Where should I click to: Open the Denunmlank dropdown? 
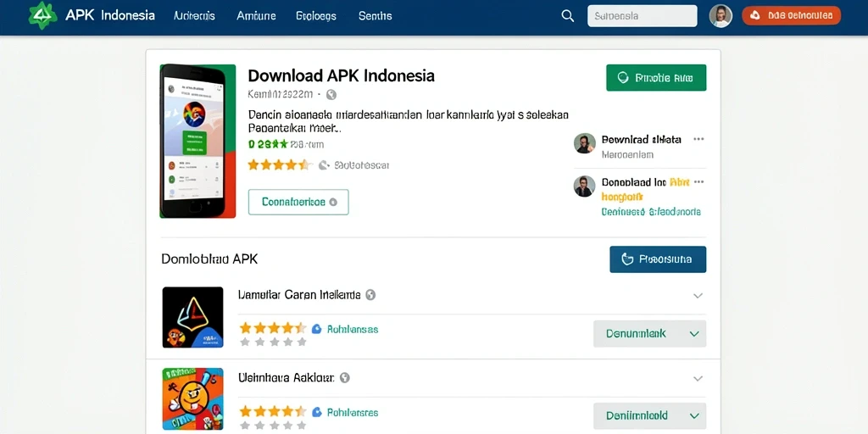(650, 334)
